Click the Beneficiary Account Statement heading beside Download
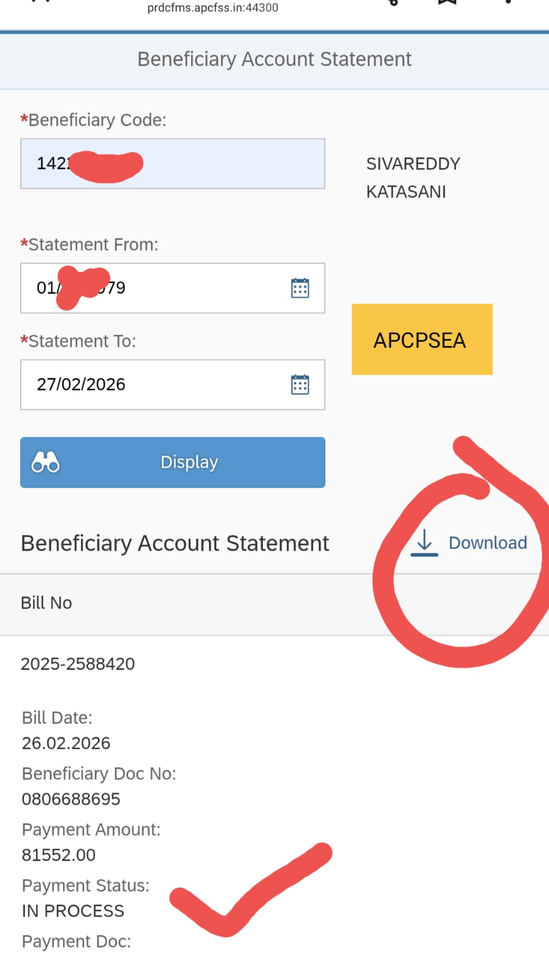This screenshot has width=549, height=980. 175,543
